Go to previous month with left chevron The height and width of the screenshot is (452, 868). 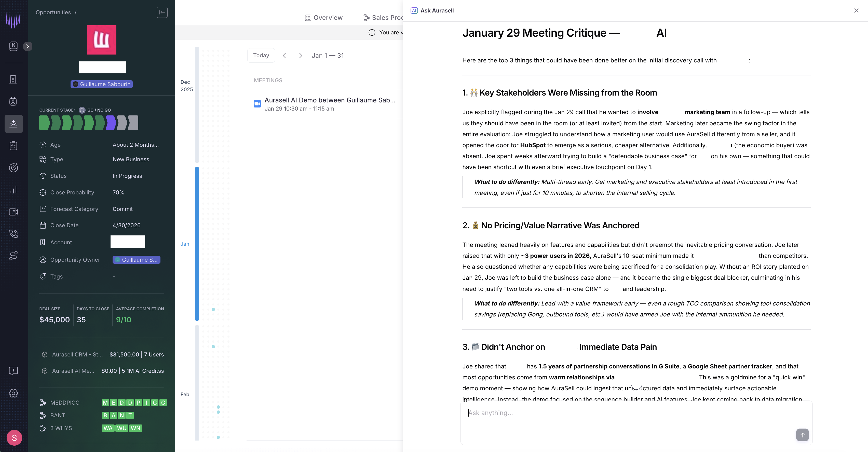point(284,56)
